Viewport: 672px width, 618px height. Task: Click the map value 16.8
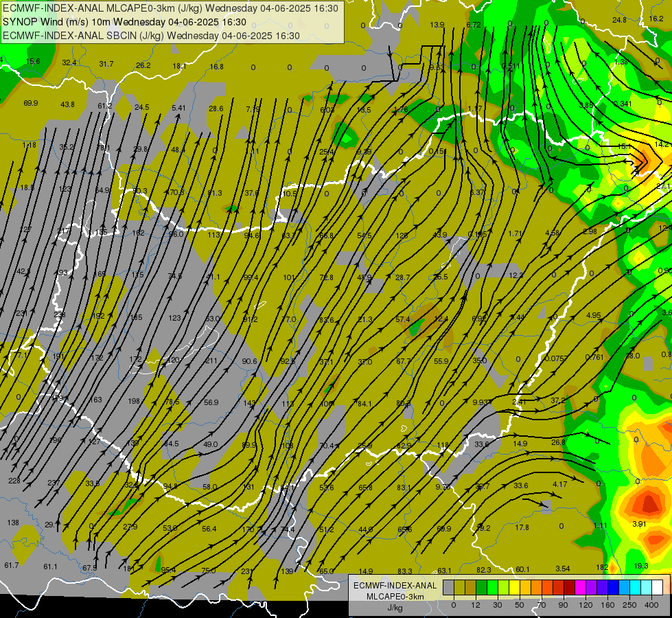click(216, 67)
